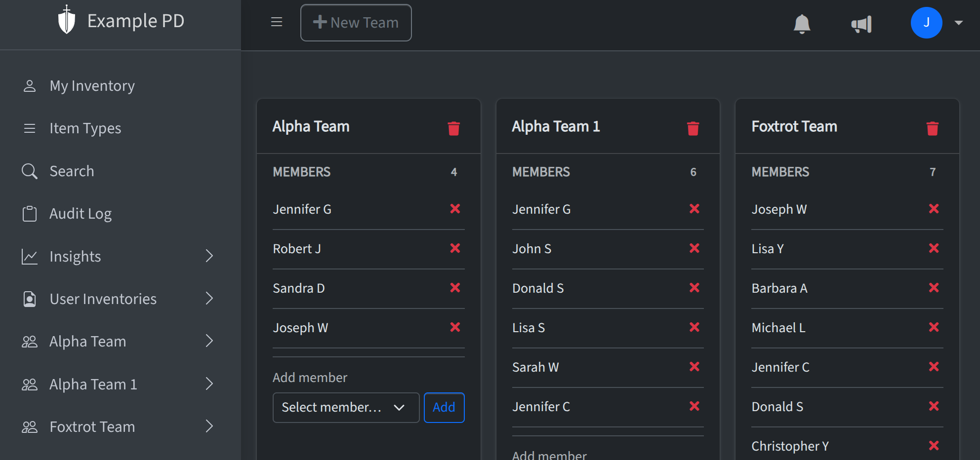Click the New Team button
The height and width of the screenshot is (460, 980).
(356, 22)
